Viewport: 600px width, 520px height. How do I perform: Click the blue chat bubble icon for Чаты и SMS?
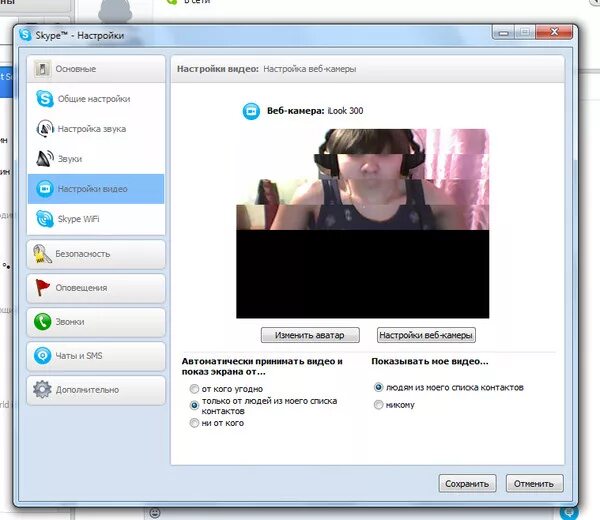[x=42, y=355]
